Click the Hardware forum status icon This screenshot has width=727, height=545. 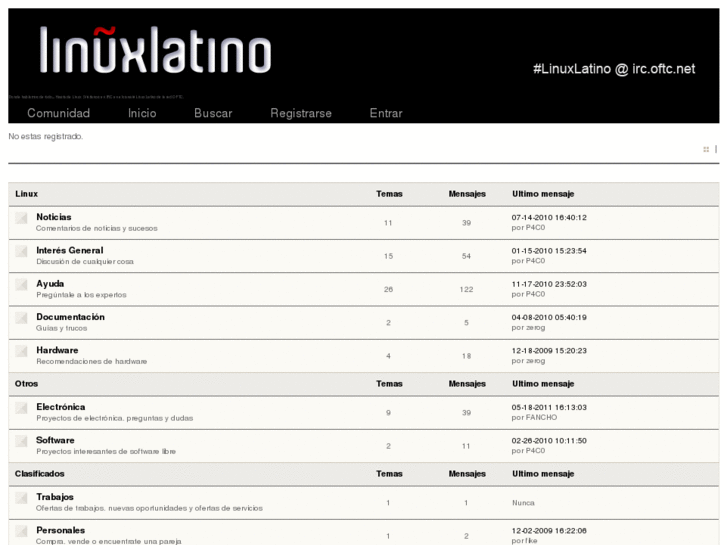[21, 351]
